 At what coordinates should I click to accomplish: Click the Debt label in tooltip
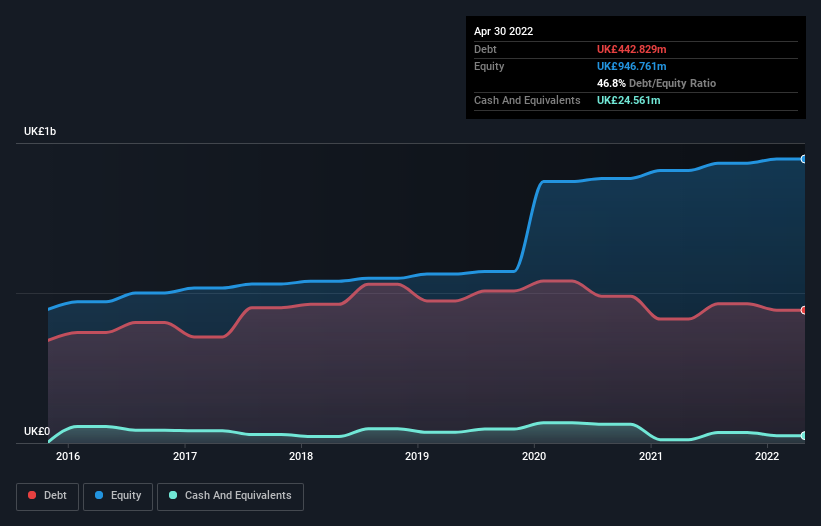coord(485,49)
